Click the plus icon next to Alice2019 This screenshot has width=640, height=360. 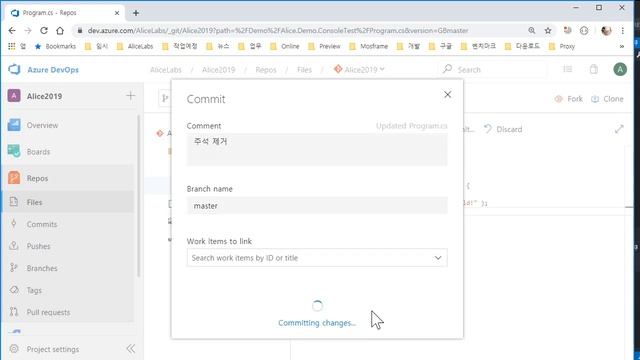point(131,96)
